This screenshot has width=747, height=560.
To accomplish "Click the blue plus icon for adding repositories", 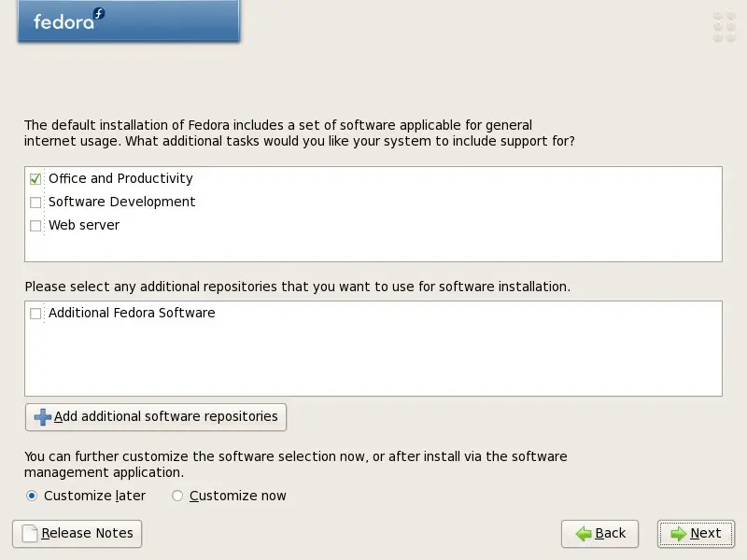I will point(43,417).
